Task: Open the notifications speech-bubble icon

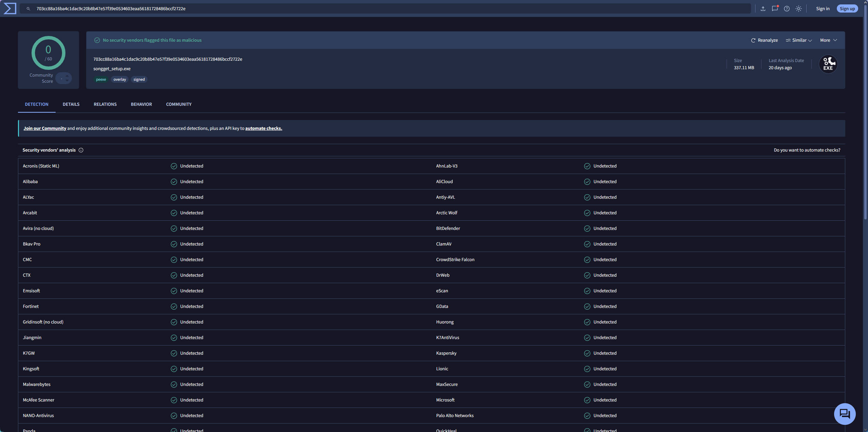Action: [775, 9]
